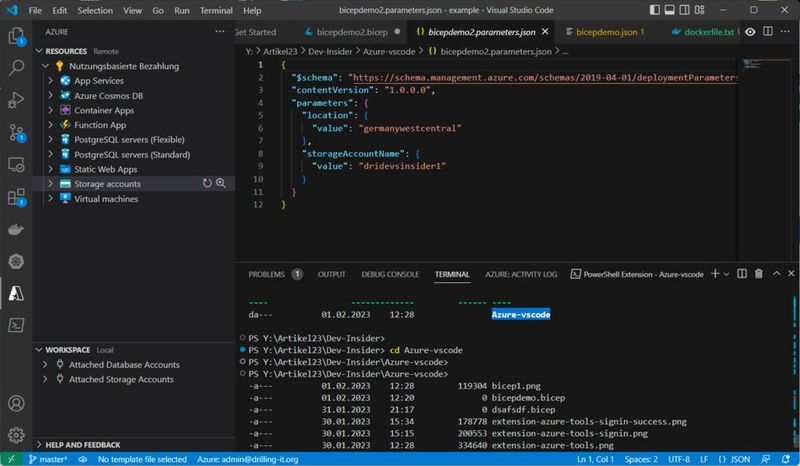Close bicepdemo2.parameters.json tab

(545, 32)
